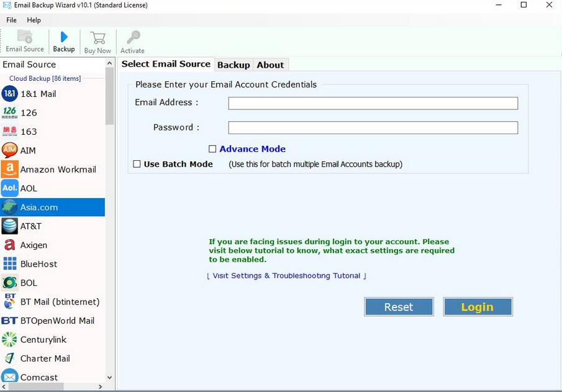Switch to Select Email Source tab
562x392 pixels.
[166, 64]
